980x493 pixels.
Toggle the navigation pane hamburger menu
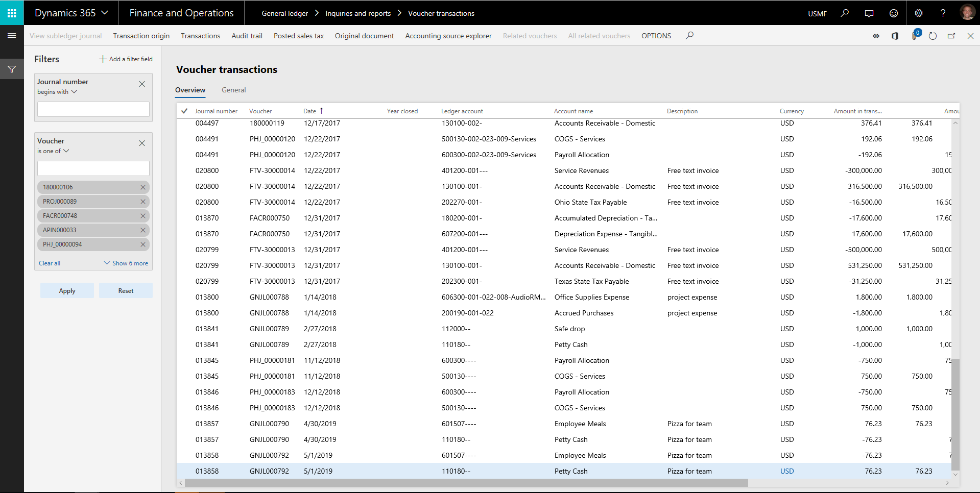click(x=11, y=36)
